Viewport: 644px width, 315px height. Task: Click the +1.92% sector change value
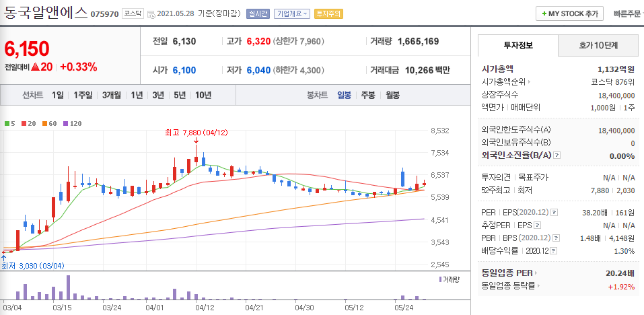pos(621,286)
